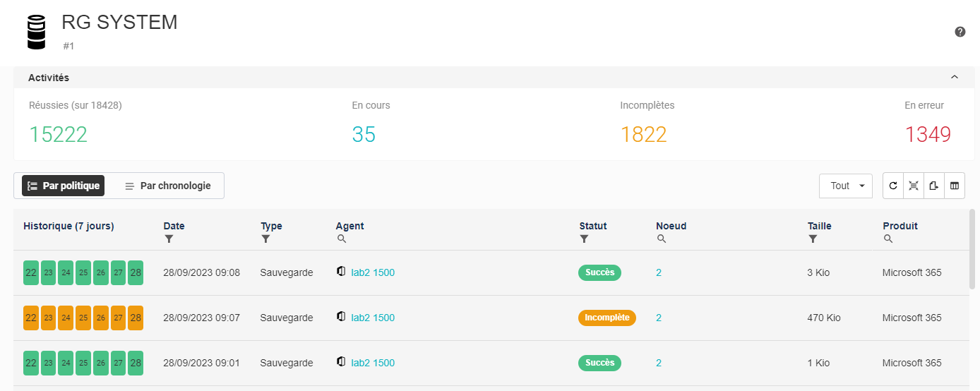Image resolution: width=980 pixels, height=391 pixels.
Task: Click the Noeud column search icon
Action: (662, 239)
